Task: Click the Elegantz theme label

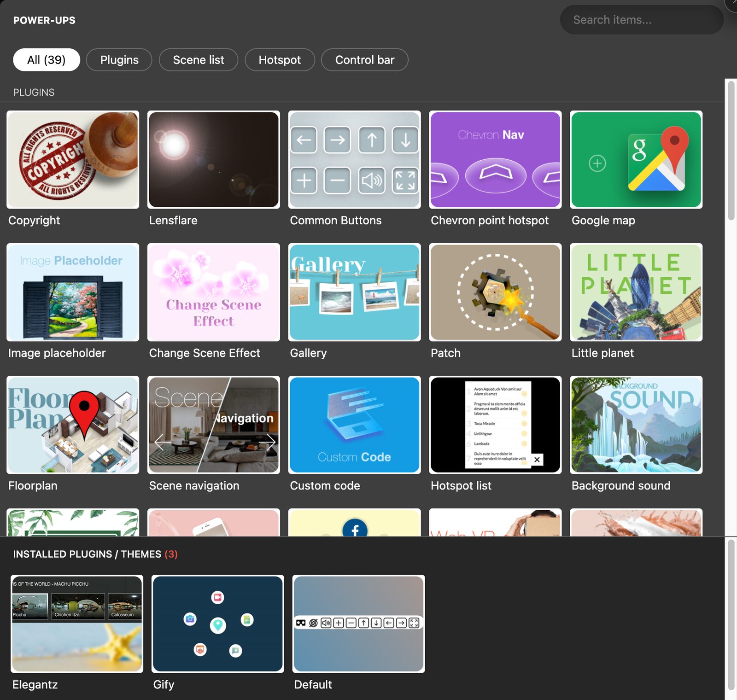Action: click(x=35, y=685)
